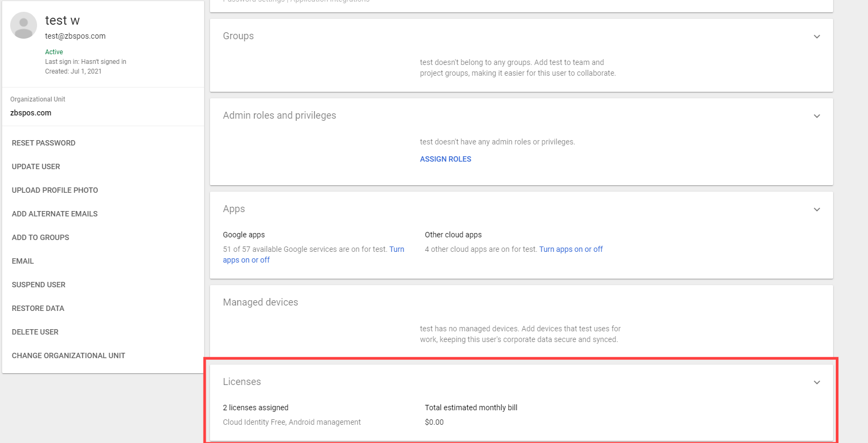
Task: Click the EMAIL action
Action: pos(23,261)
